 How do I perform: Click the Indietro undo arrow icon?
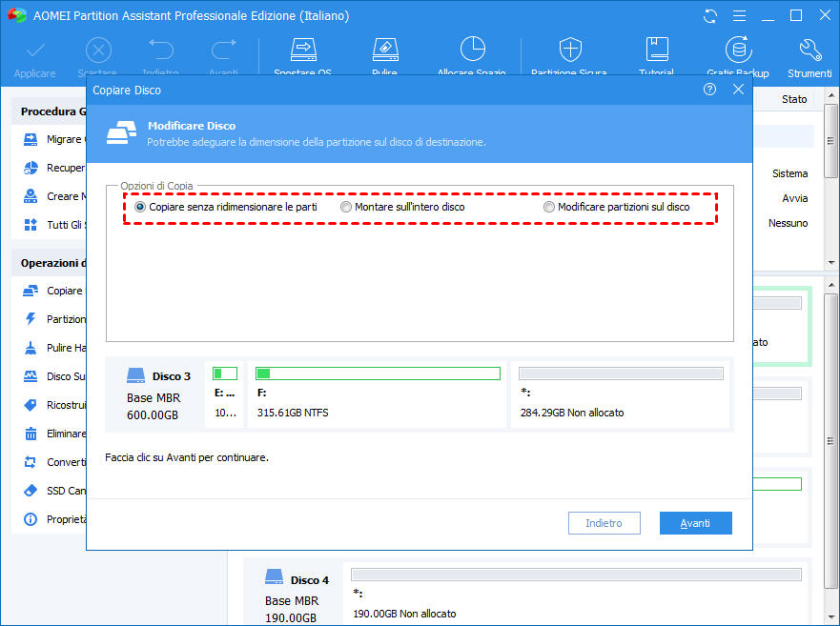[161, 50]
